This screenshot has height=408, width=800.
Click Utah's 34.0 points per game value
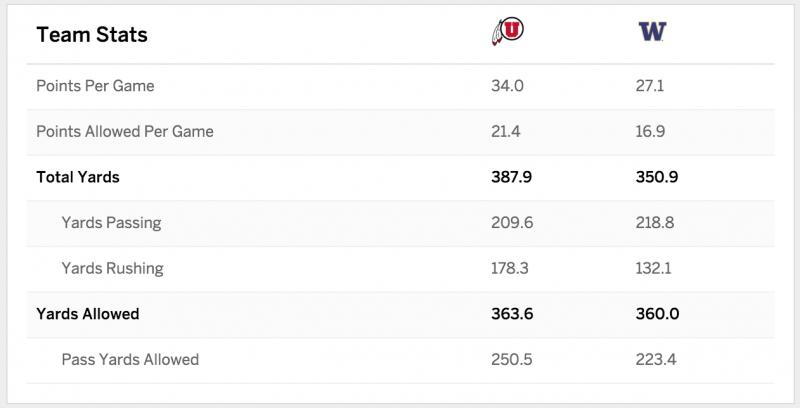507,86
